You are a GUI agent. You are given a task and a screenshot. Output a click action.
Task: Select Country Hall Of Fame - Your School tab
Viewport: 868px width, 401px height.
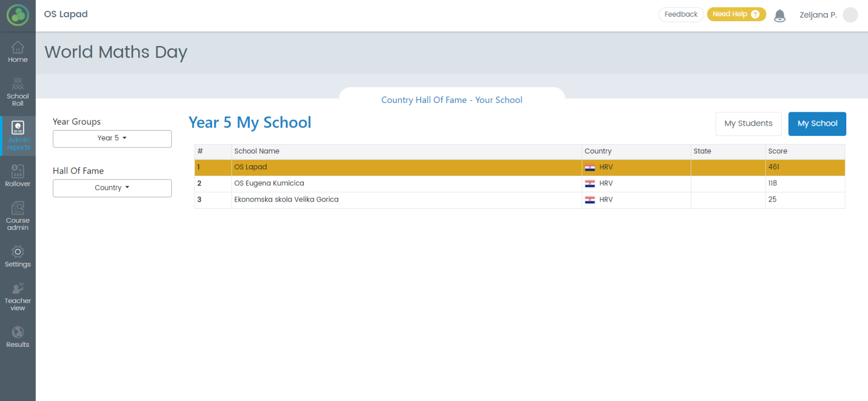coord(452,100)
